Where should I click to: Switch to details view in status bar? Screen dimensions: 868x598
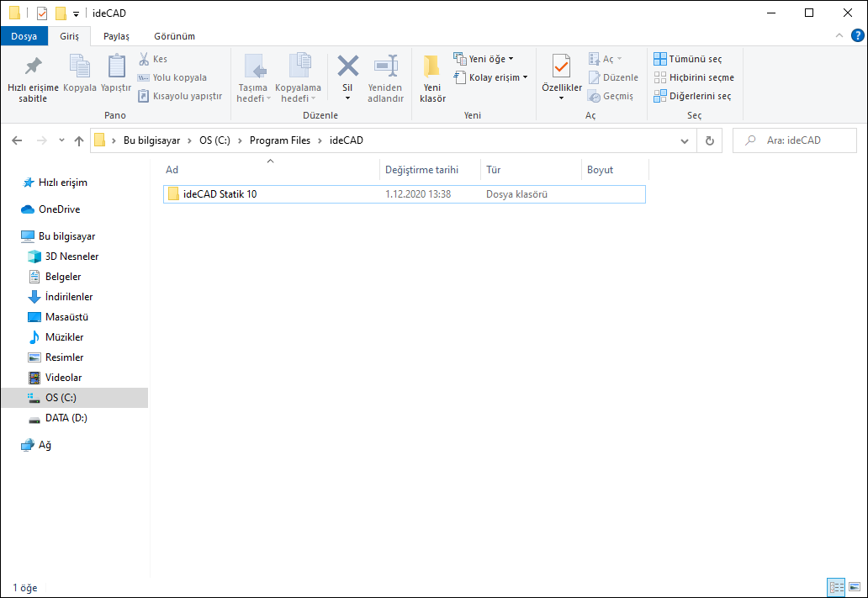[x=836, y=587]
